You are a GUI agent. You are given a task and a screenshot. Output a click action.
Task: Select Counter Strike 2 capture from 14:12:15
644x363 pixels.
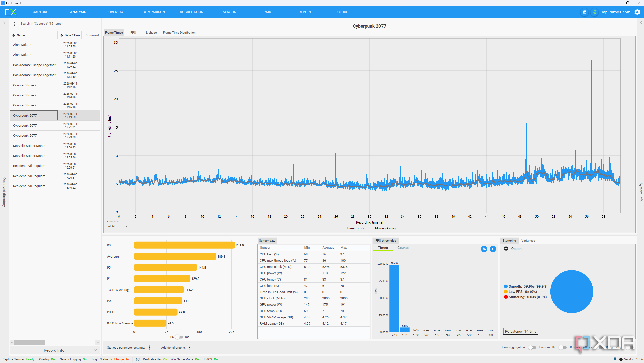pos(55,85)
